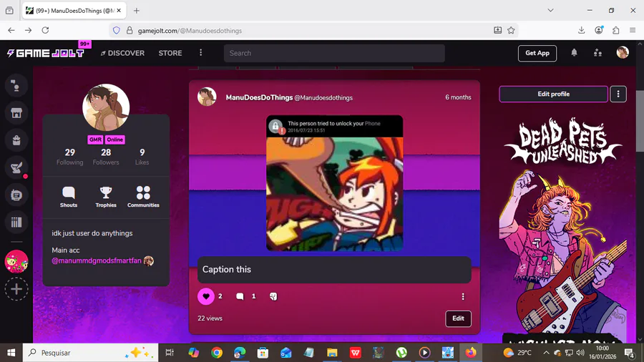Image resolution: width=644 pixels, height=362 pixels.
Task: Click the ManuDoesDoThings post author name
Action: click(x=259, y=97)
